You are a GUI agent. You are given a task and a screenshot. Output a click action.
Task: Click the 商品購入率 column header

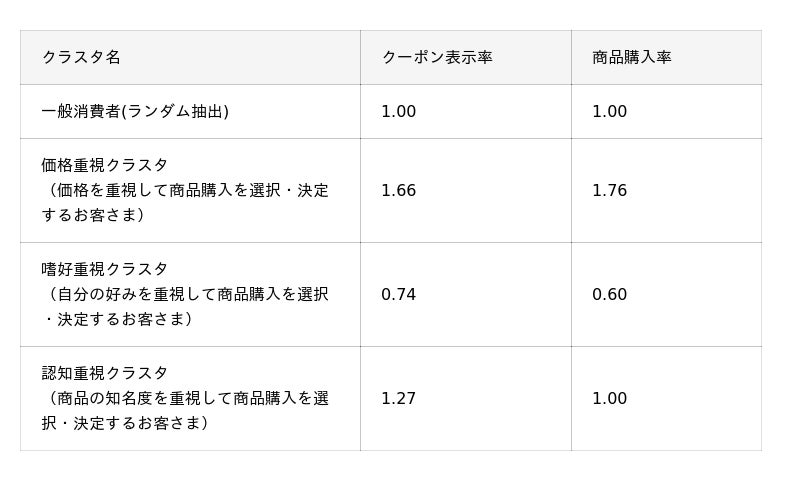[x=631, y=57]
